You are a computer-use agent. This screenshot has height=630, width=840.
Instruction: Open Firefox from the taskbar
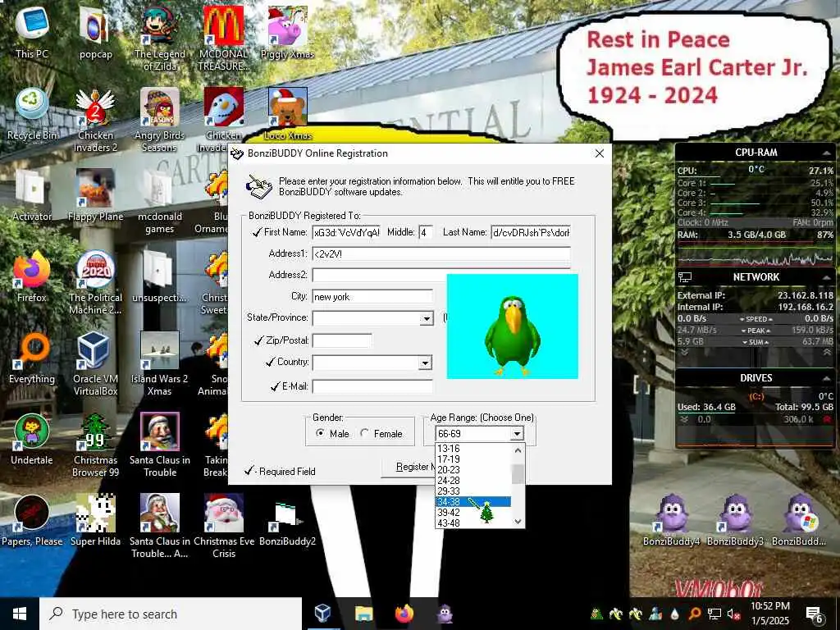(404, 614)
